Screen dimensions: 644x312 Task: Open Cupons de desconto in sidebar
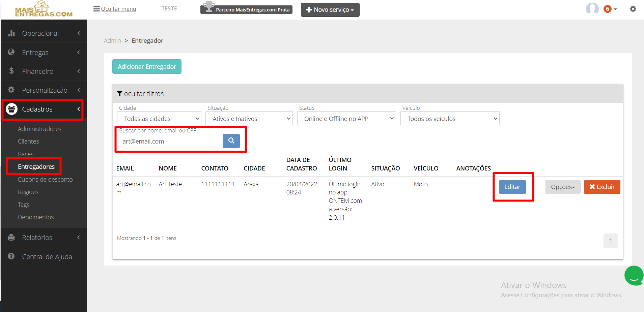coord(45,179)
